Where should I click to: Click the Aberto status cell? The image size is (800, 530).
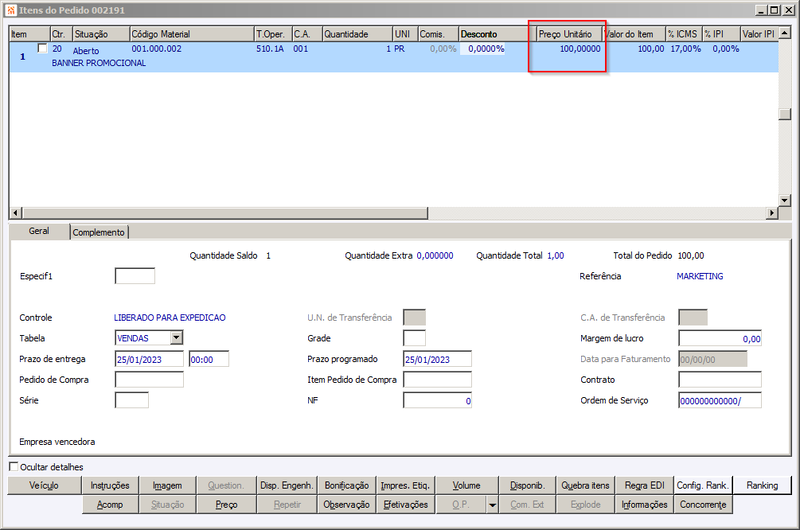click(86, 51)
